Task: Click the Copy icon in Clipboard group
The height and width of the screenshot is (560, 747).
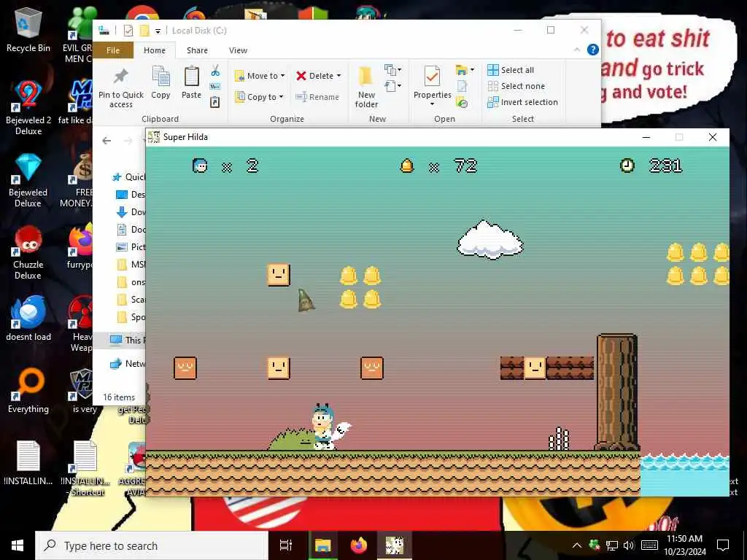Action: point(160,82)
